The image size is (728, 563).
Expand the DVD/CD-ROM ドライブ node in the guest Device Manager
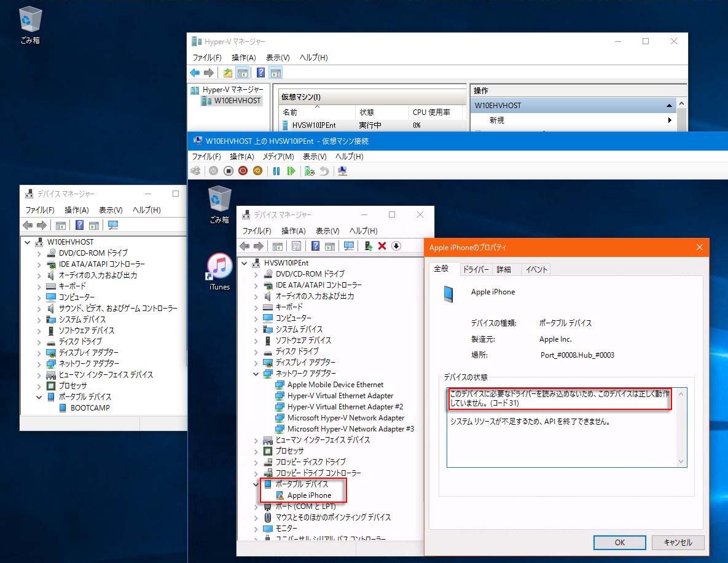pyautogui.click(x=256, y=274)
